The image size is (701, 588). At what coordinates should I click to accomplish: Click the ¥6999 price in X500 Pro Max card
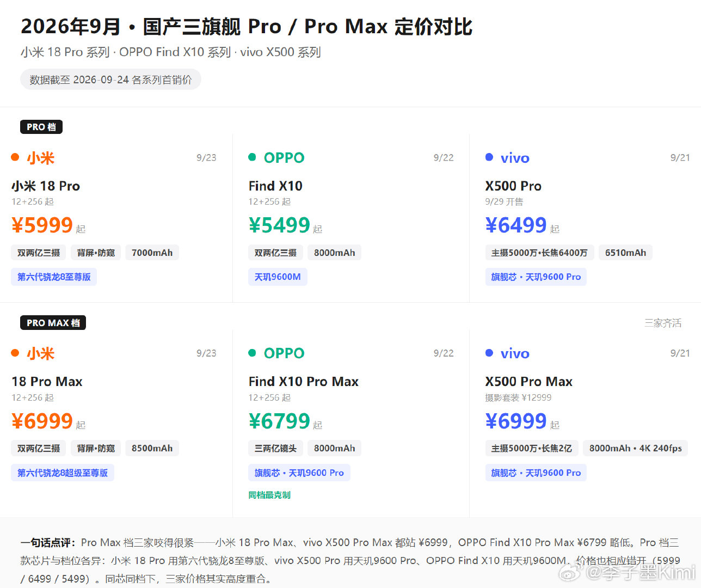(516, 421)
